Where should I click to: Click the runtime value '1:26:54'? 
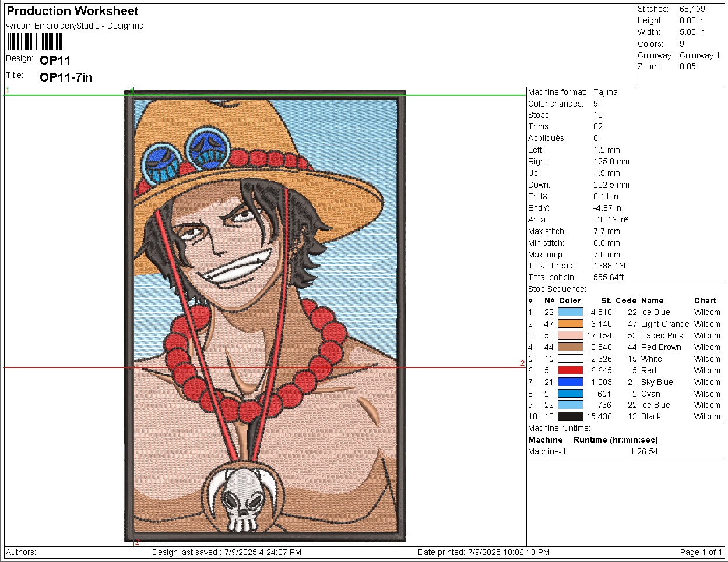click(643, 451)
